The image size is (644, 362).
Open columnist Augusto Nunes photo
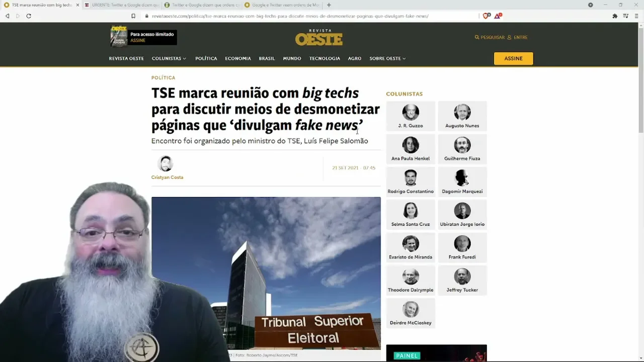tap(462, 112)
